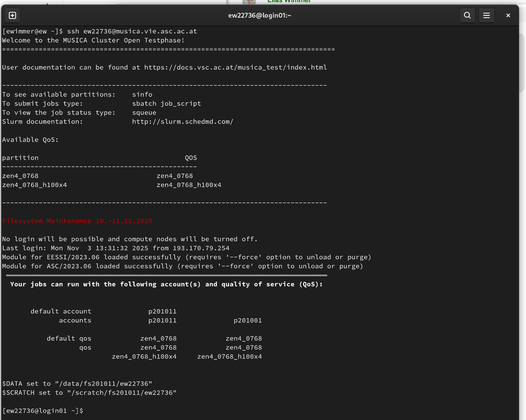The width and height of the screenshot is (526, 420).
Task: Click the sbatch job_script command text
Action: [167, 103]
